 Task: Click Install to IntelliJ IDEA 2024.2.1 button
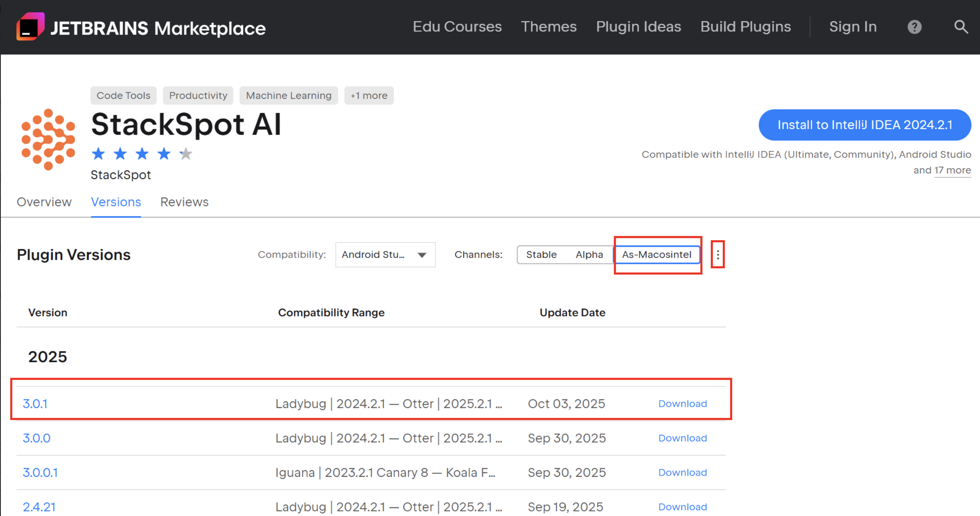pos(865,125)
